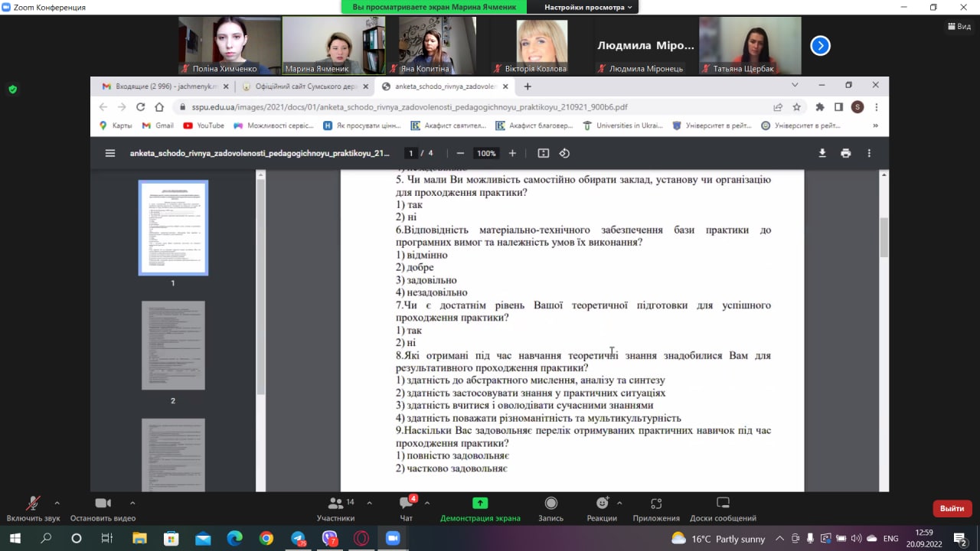Screen dimensions: 980x551
Task: Unmute microphone with Включить звук
Action: tap(33, 508)
